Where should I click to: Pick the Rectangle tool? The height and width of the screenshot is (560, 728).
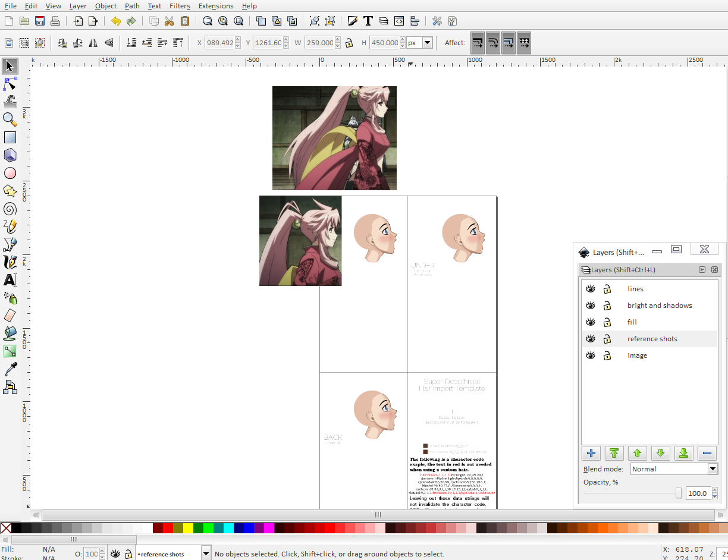(x=10, y=137)
